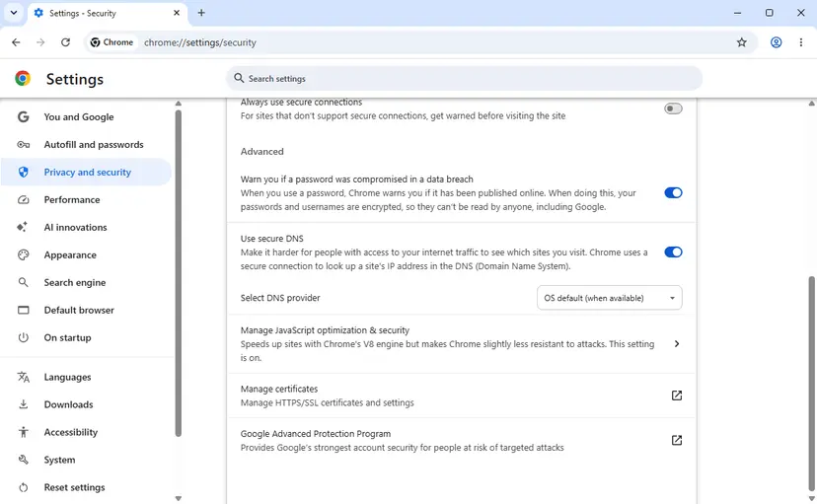Disable the Use secure DNS toggle

pyautogui.click(x=673, y=252)
